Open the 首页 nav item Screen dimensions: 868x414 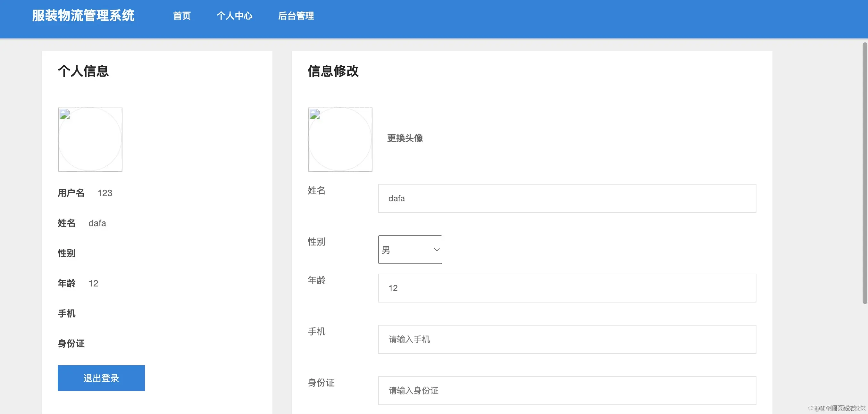[x=182, y=16]
